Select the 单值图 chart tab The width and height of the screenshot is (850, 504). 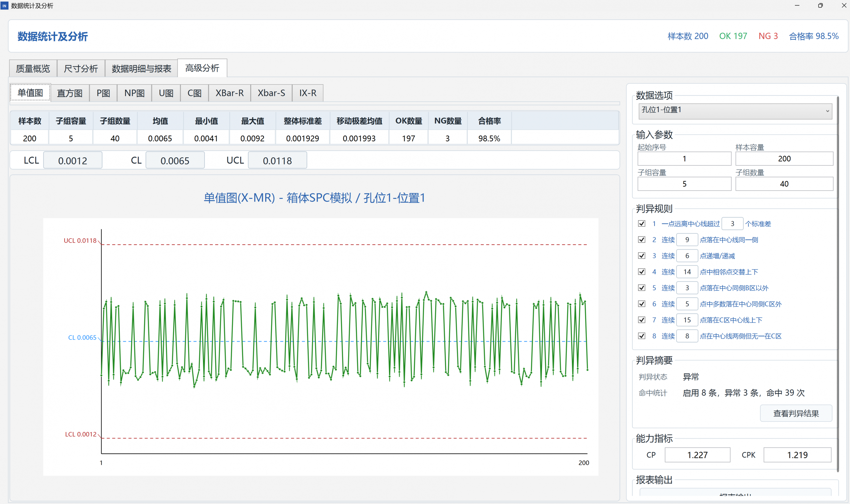click(30, 93)
